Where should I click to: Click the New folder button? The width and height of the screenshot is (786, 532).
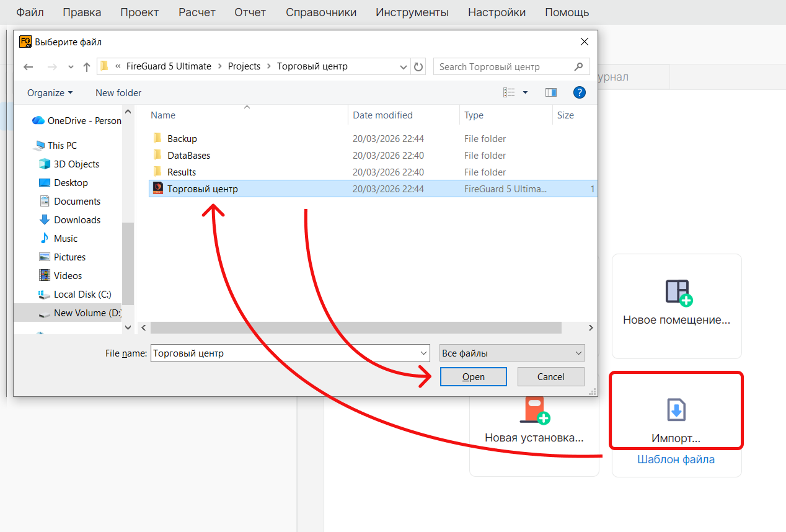tap(118, 92)
